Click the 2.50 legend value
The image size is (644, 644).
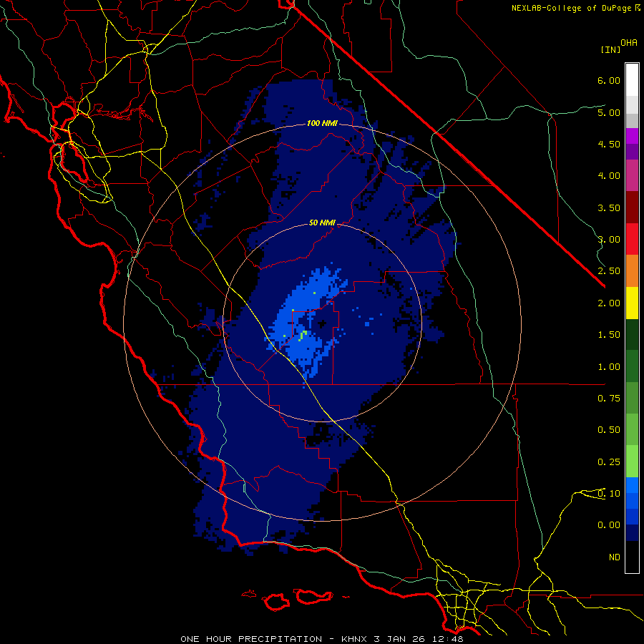pos(609,271)
